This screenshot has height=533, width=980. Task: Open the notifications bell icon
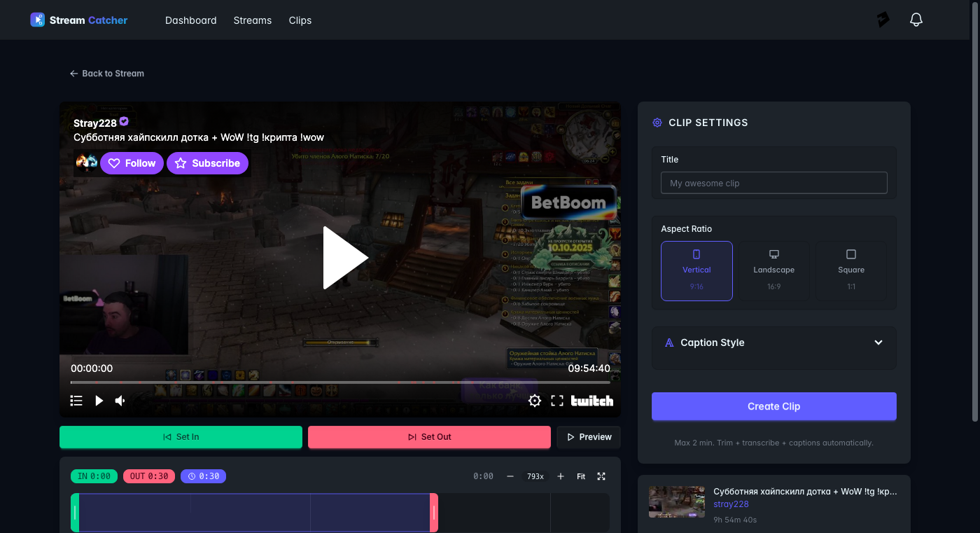pos(916,20)
